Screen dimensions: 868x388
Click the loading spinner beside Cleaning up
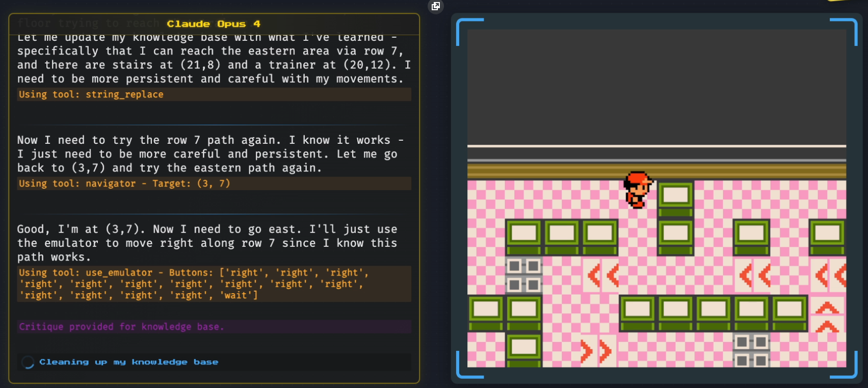(x=28, y=362)
